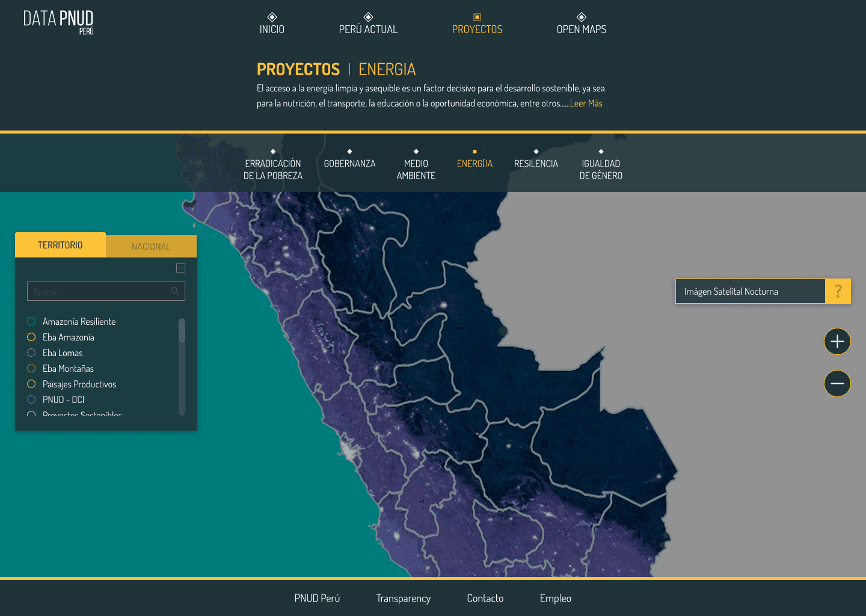Screen dimensions: 866x616
Task: Switch to the NACIONAL tab
Action: click(x=151, y=247)
